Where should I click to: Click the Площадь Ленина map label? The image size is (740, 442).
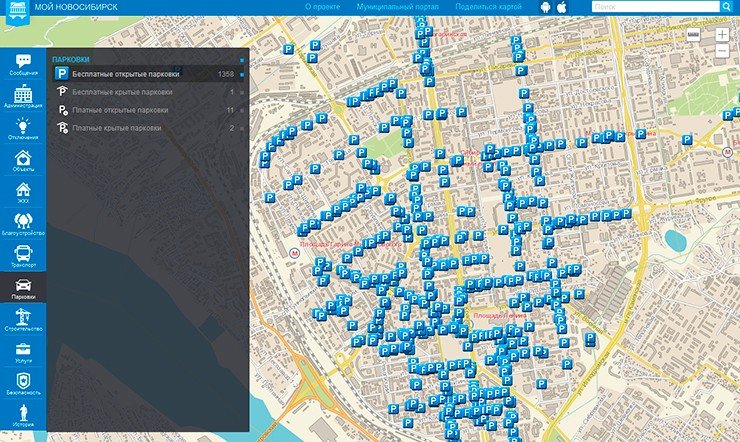point(499,315)
